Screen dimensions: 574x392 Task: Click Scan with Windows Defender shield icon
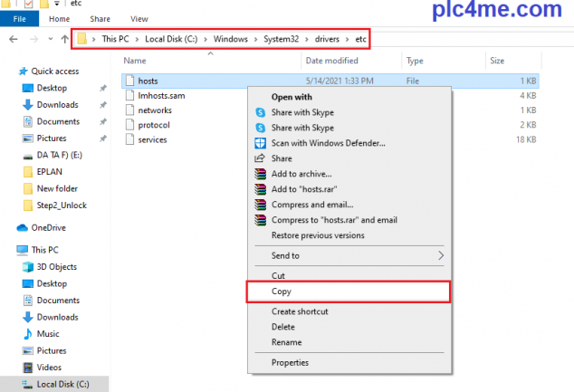[x=261, y=143]
